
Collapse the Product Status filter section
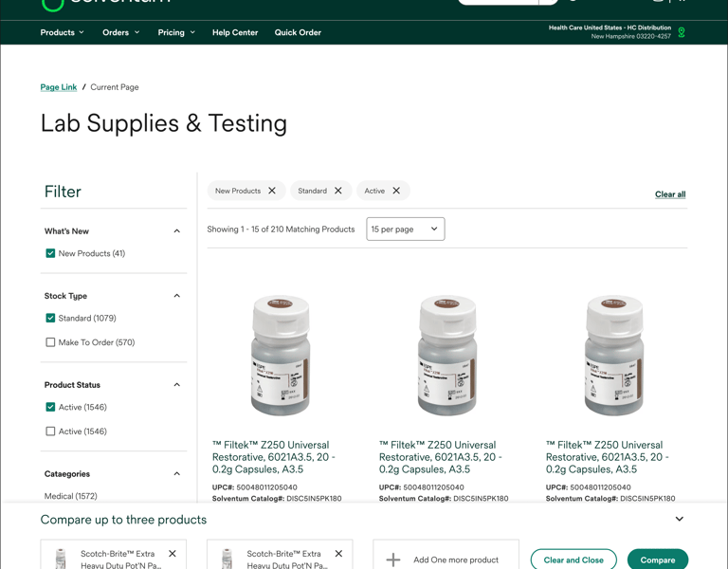177,385
